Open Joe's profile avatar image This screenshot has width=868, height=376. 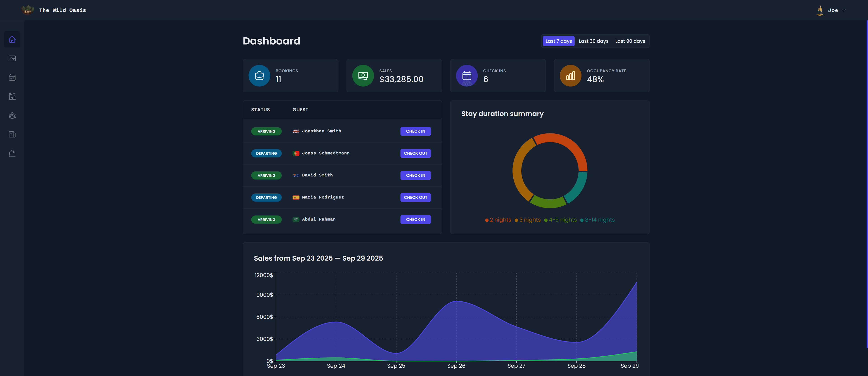coord(820,10)
